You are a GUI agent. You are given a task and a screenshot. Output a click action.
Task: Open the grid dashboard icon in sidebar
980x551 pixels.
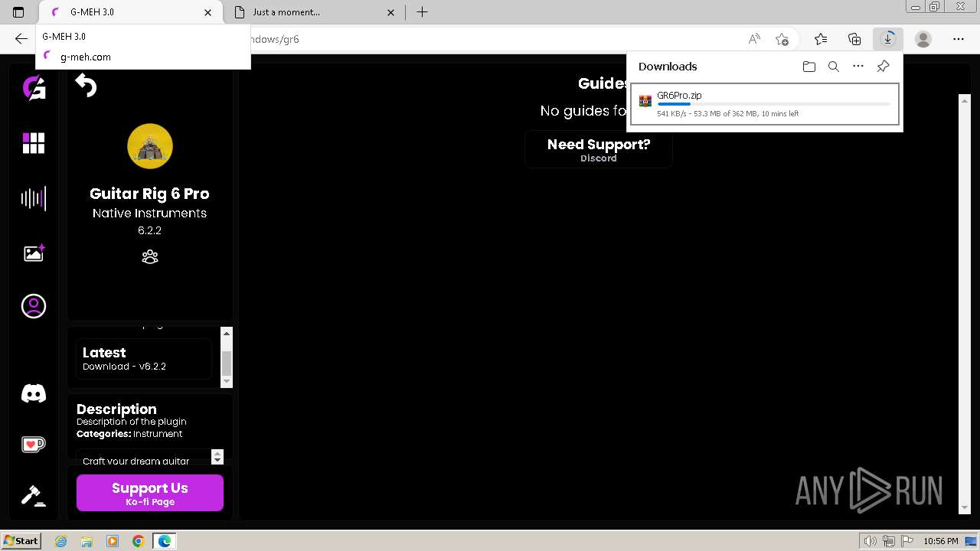(x=34, y=143)
